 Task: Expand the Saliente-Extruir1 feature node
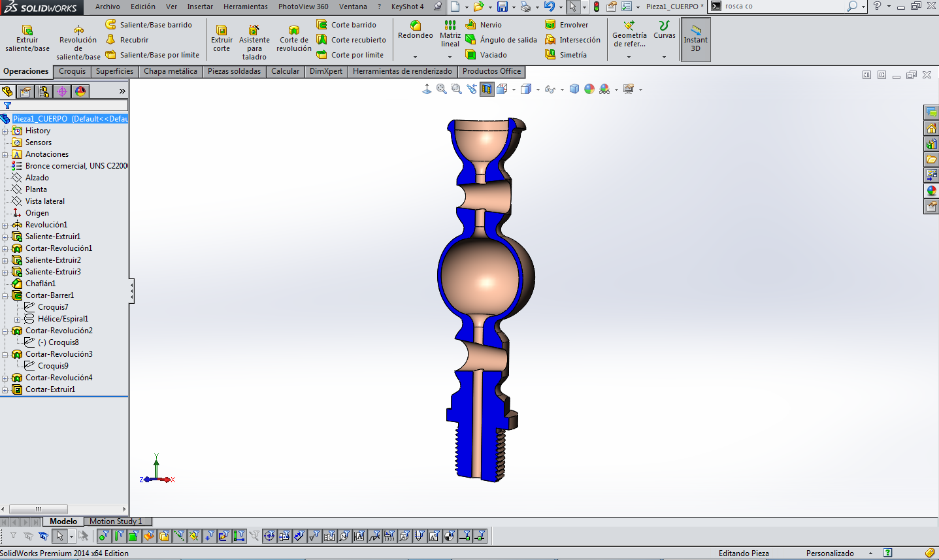click(5, 237)
